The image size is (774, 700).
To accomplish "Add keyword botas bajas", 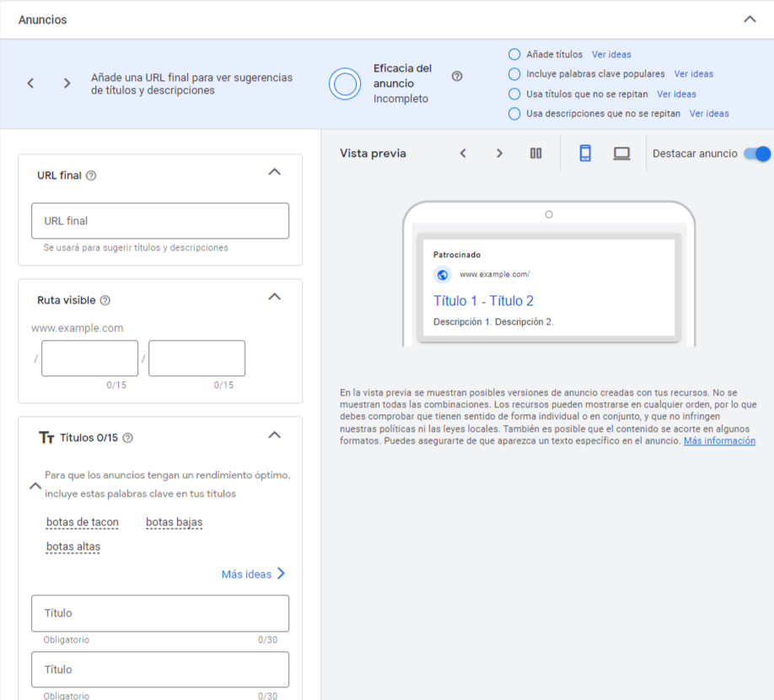I will click(x=175, y=522).
